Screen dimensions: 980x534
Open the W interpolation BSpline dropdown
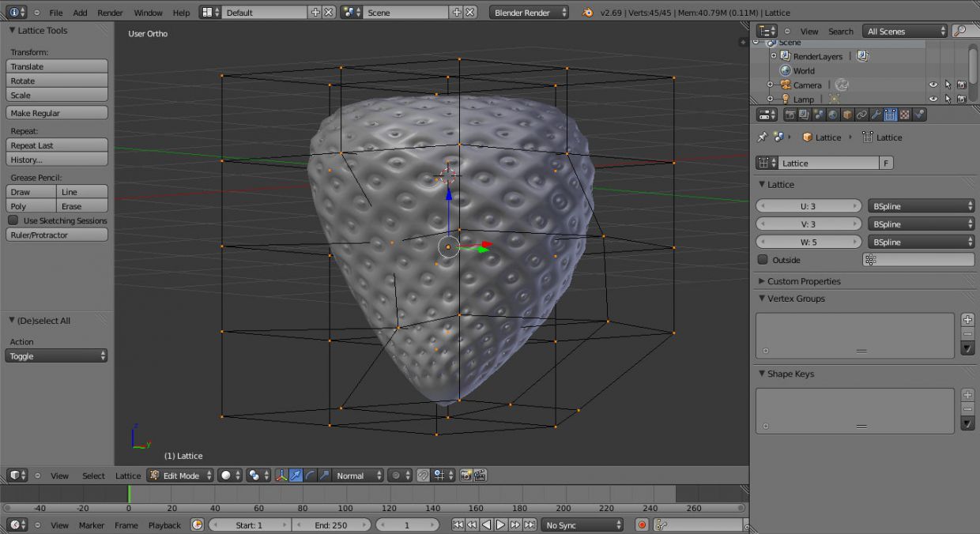pos(921,243)
